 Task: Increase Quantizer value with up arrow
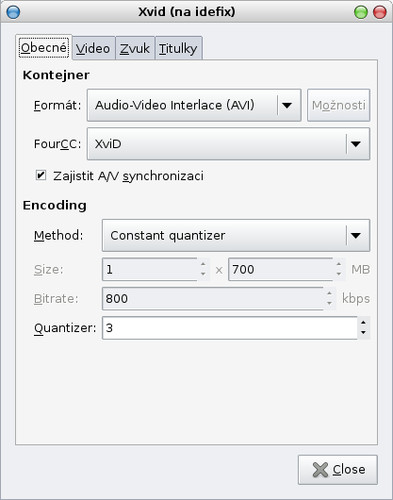(x=363, y=323)
